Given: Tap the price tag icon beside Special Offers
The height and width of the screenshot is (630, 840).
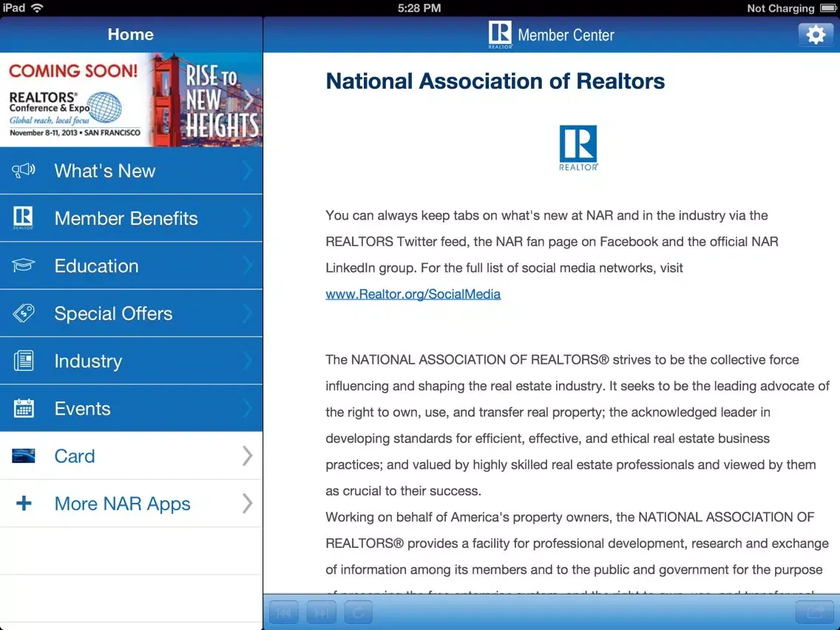Looking at the screenshot, I should point(24,313).
